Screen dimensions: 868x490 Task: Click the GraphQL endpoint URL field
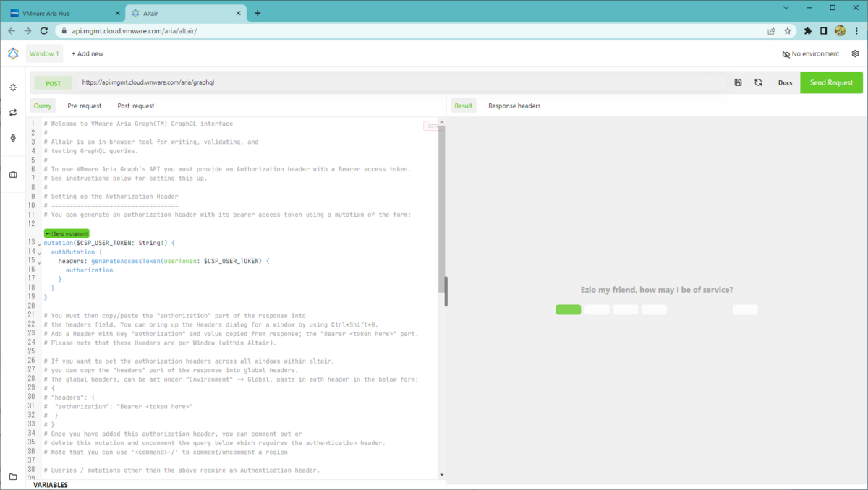401,82
